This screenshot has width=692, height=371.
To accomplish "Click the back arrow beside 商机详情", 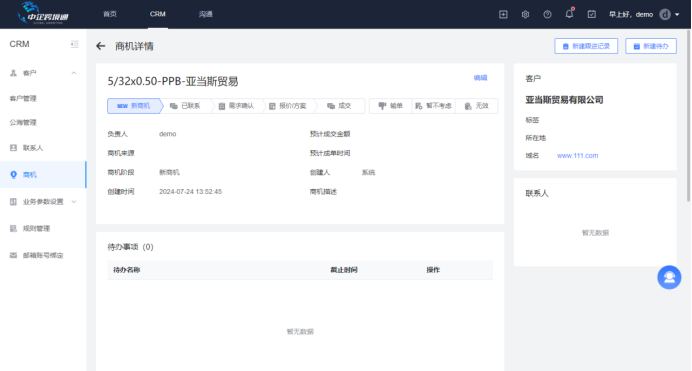I will [x=101, y=46].
